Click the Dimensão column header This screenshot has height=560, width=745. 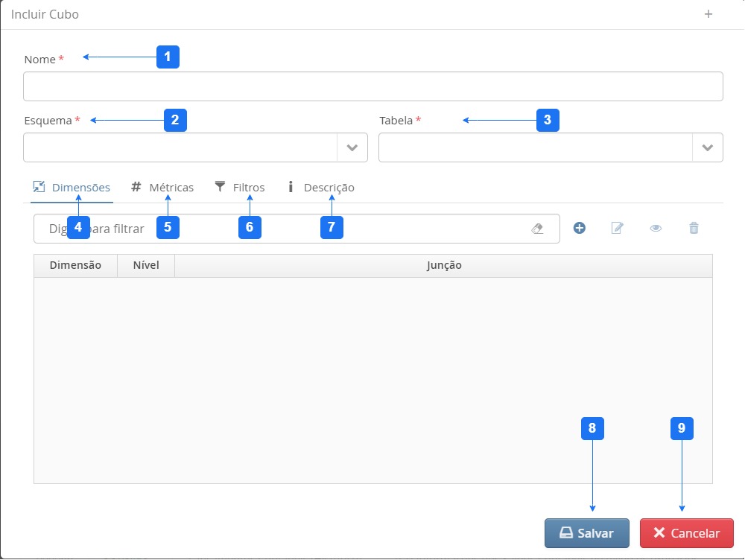75,266
